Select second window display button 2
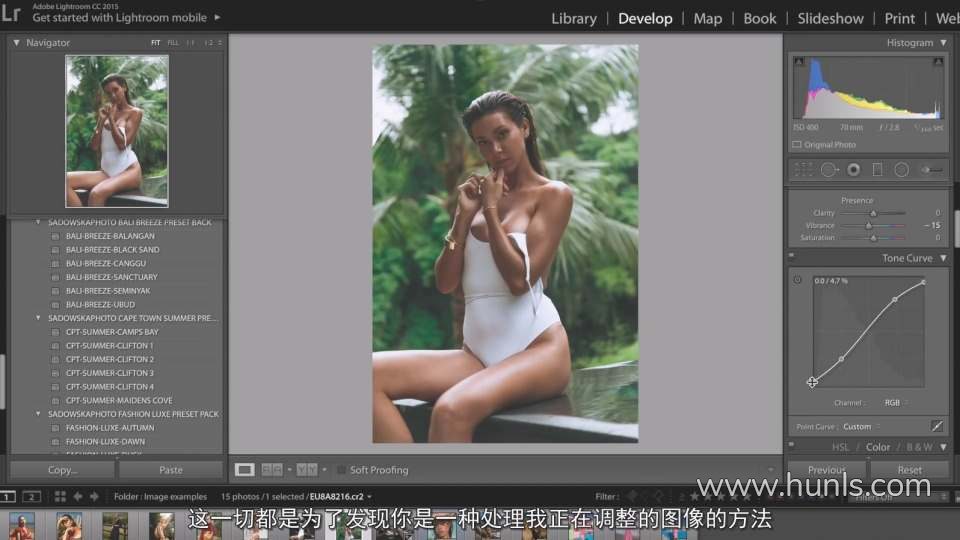 pyautogui.click(x=31, y=497)
